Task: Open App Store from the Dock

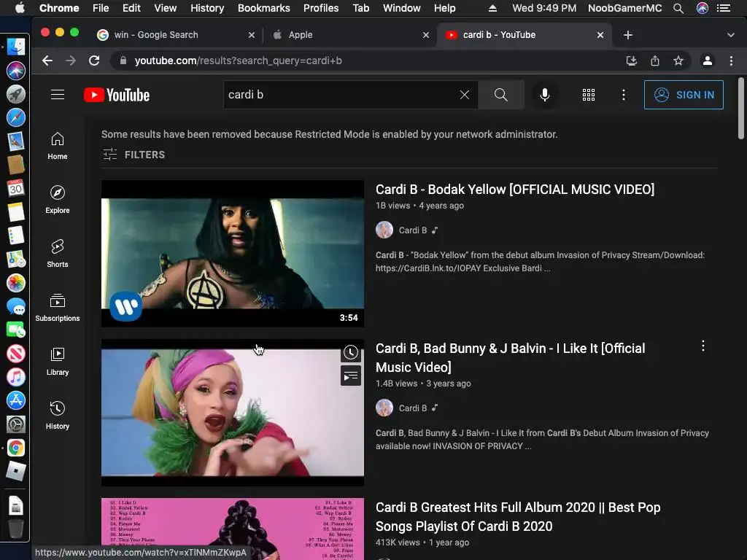Action: [x=15, y=400]
